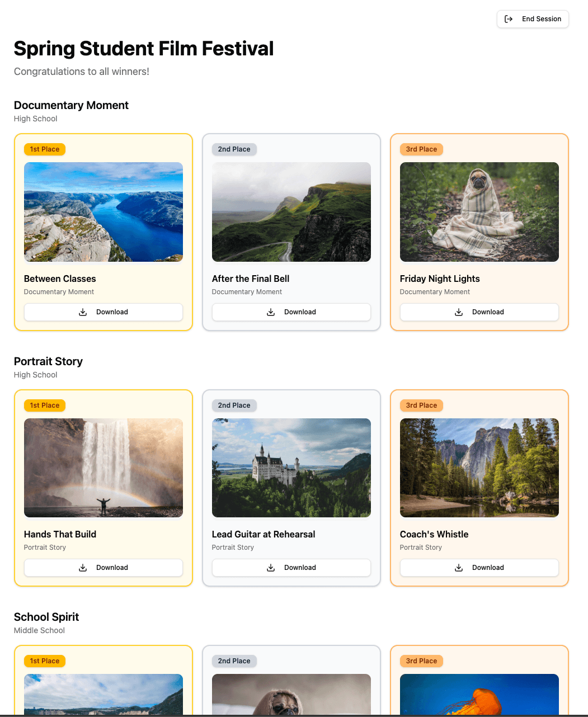Open the green cliffs thumbnail for After the Final Bell
The image size is (588, 717).
[x=291, y=212]
